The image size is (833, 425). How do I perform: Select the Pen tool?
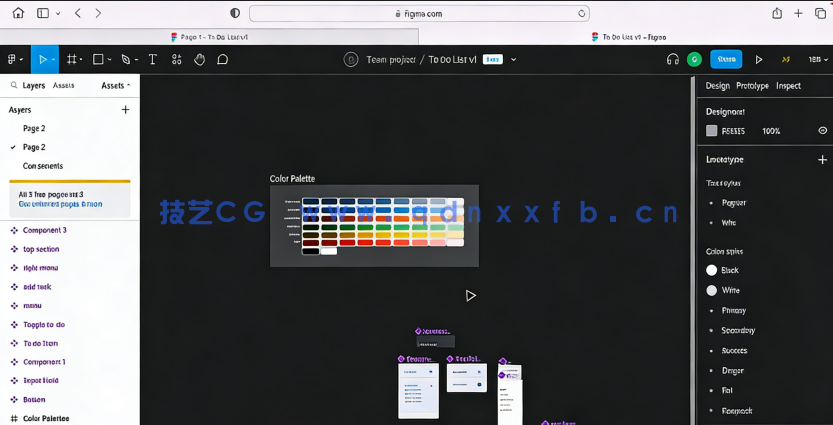tap(126, 60)
